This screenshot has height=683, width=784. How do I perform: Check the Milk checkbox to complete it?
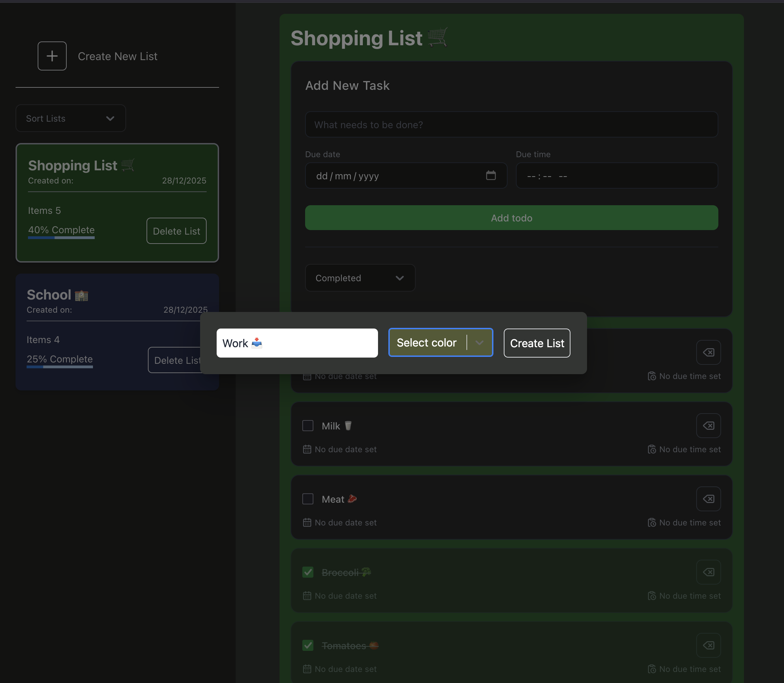coord(308,426)
